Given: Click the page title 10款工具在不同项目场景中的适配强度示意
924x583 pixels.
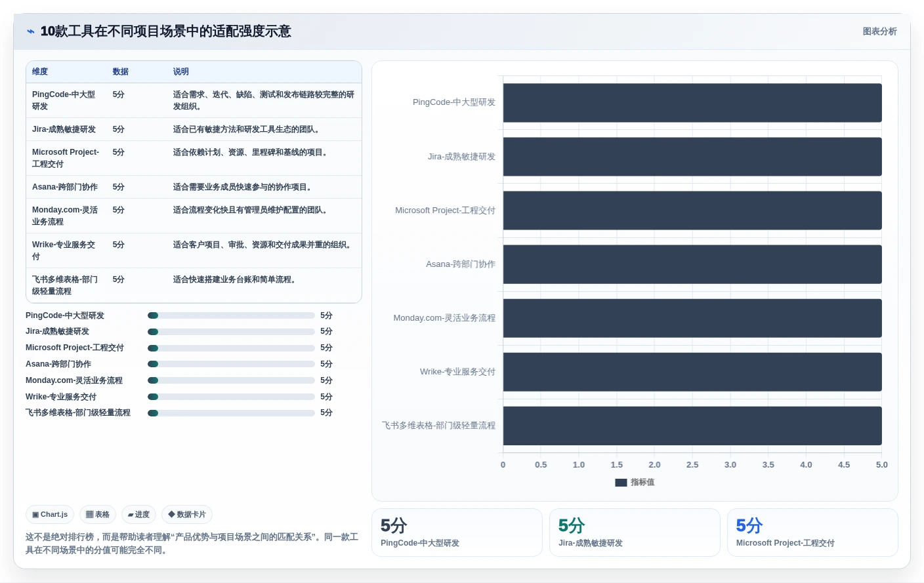Looking at the screenshot, I should pos(166,31).
